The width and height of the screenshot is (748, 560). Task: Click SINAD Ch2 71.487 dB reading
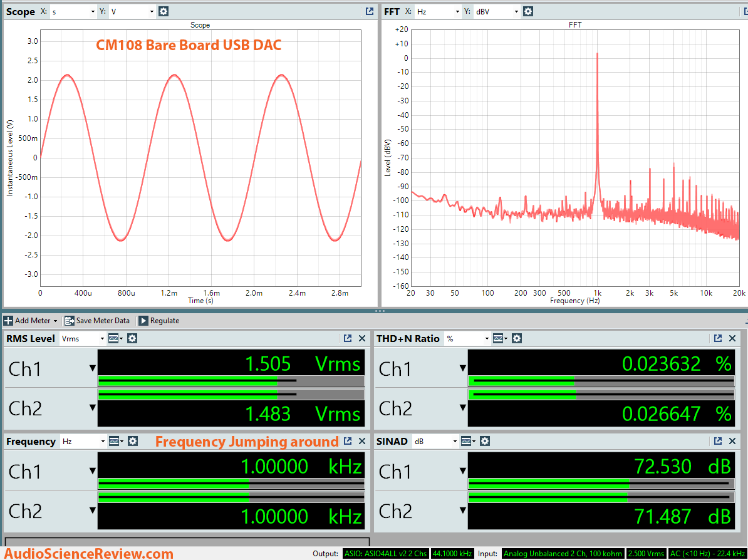pos(682,517)
